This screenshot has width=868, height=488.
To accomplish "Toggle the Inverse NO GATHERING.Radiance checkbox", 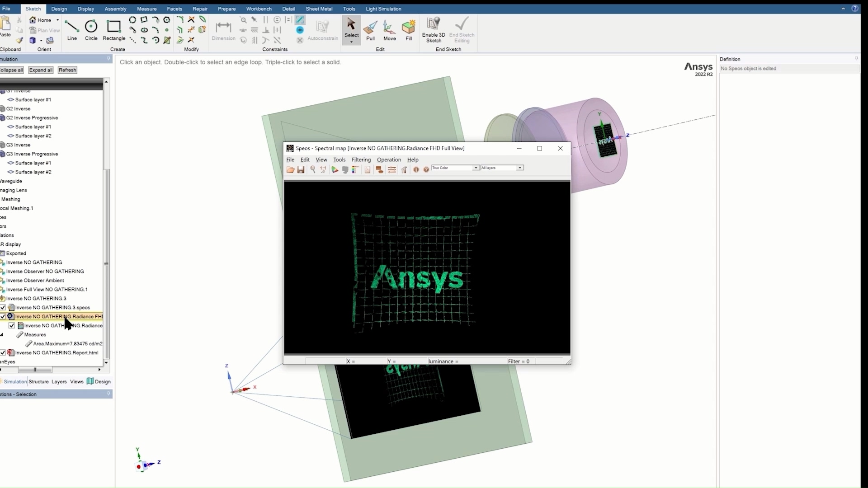I will coord(11,325).
